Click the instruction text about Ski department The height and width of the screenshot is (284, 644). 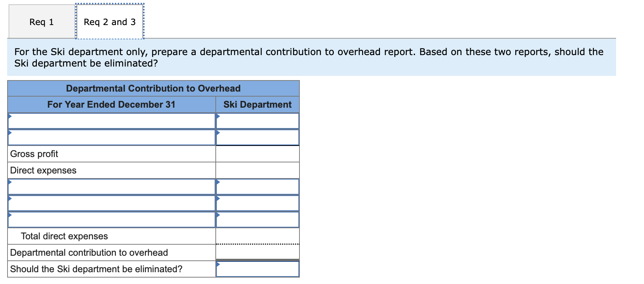pyautogui.click(x=309, y=57)
